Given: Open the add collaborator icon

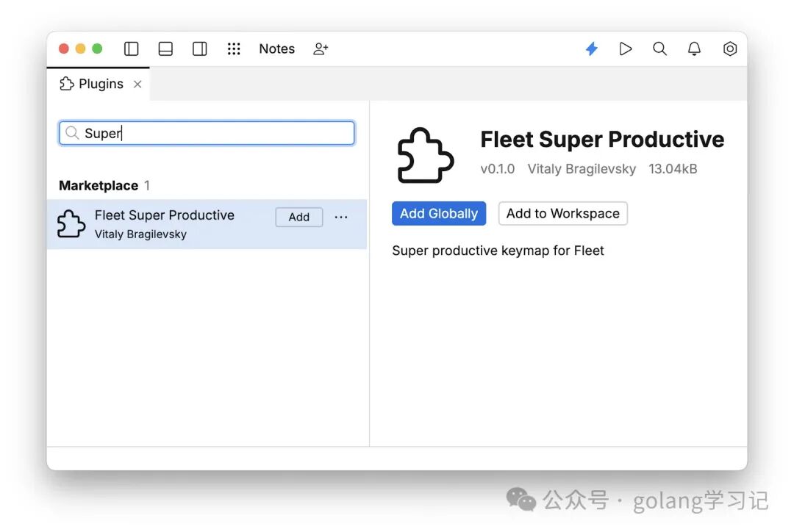Looking at the screenshot, I should (321, 49).
